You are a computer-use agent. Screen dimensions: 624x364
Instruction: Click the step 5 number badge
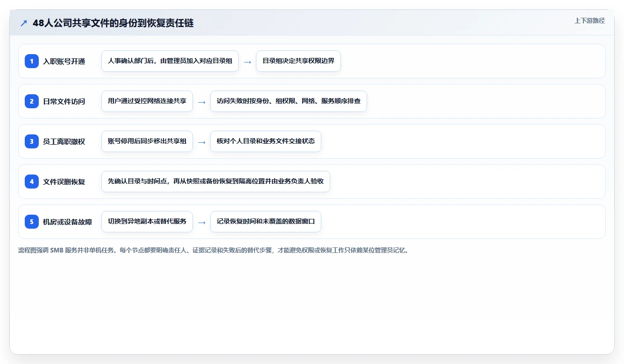[32, 222]
